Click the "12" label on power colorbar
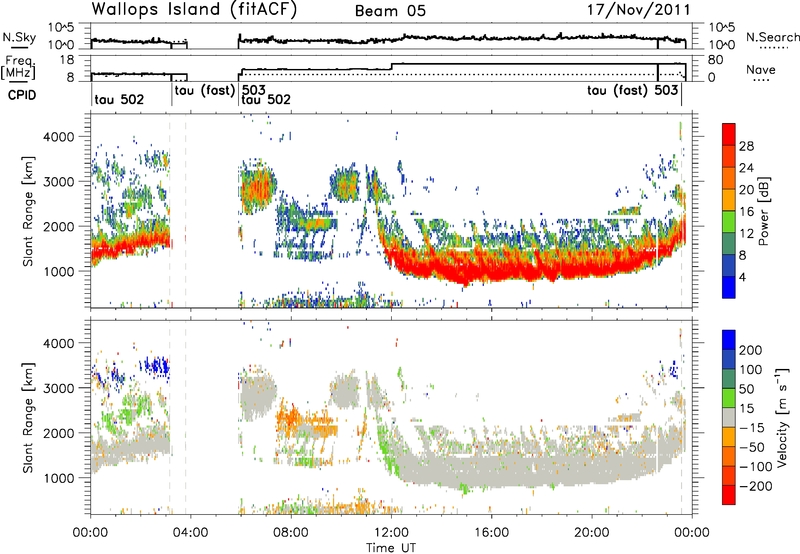 (x=746, y=234)
